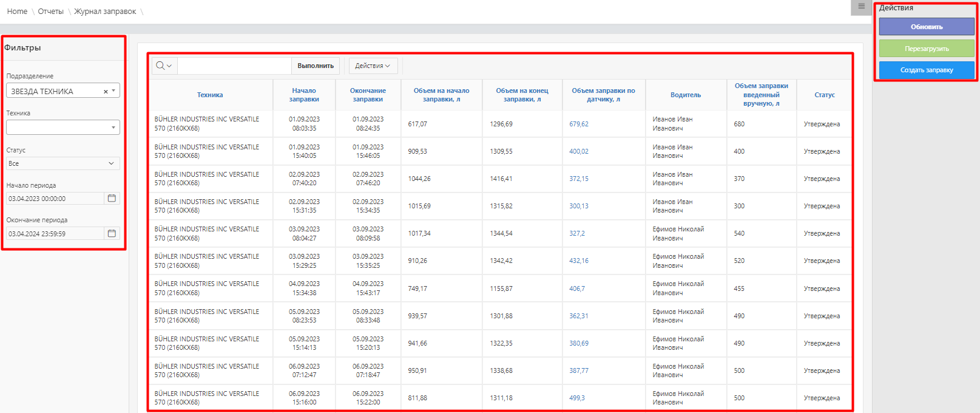
Task: Open the search column selector magnifier icon
Action: 164,66
